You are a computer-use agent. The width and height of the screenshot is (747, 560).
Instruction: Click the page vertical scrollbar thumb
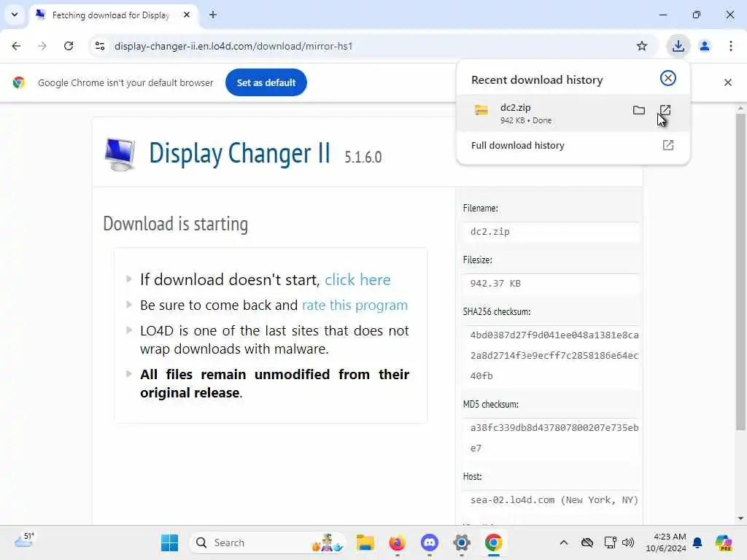click(740, 271)
